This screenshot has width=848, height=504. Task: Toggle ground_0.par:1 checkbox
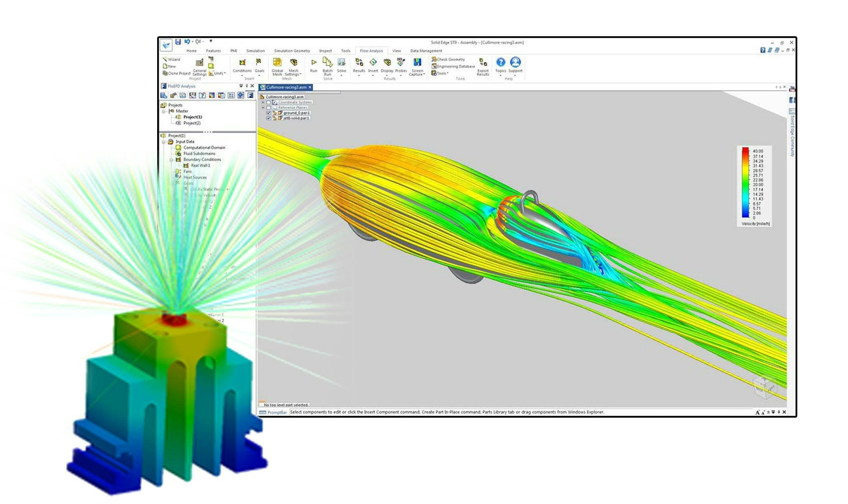[x=269, y=113]
